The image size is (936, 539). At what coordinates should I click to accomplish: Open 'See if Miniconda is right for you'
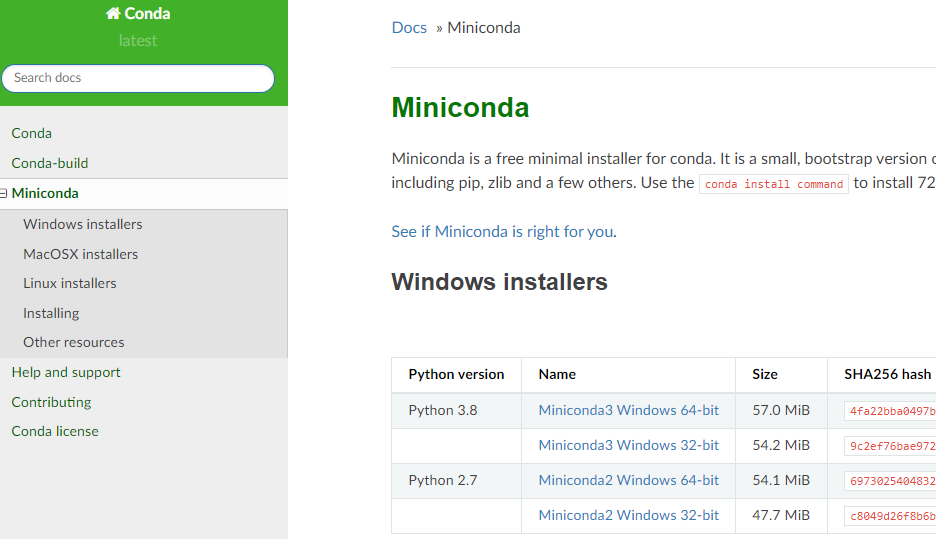502,232
